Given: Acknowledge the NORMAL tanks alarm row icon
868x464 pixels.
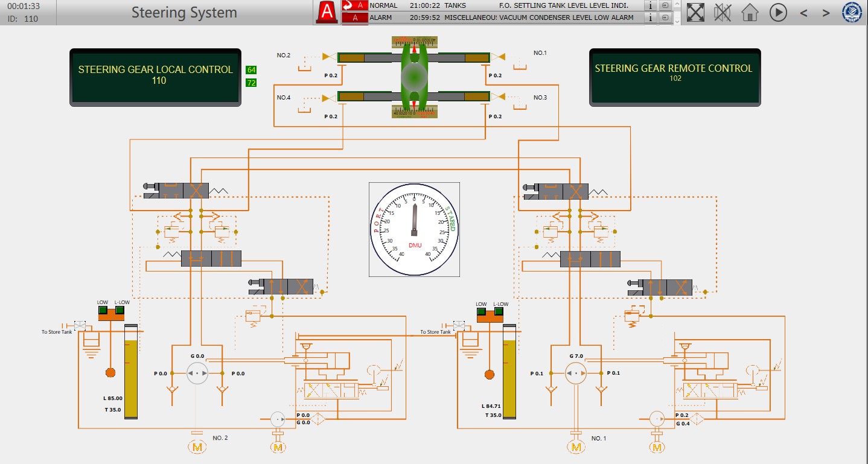Looking at the screenshot, I should (355, 5).
